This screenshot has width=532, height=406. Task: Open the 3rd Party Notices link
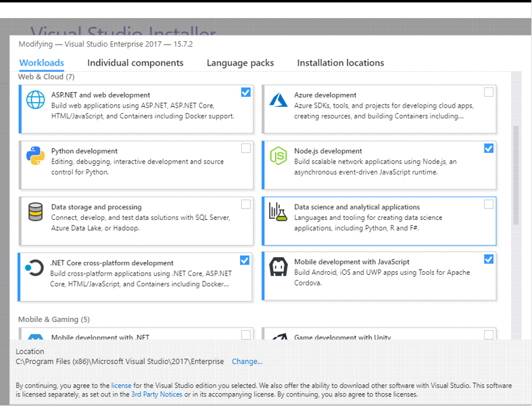156,394
